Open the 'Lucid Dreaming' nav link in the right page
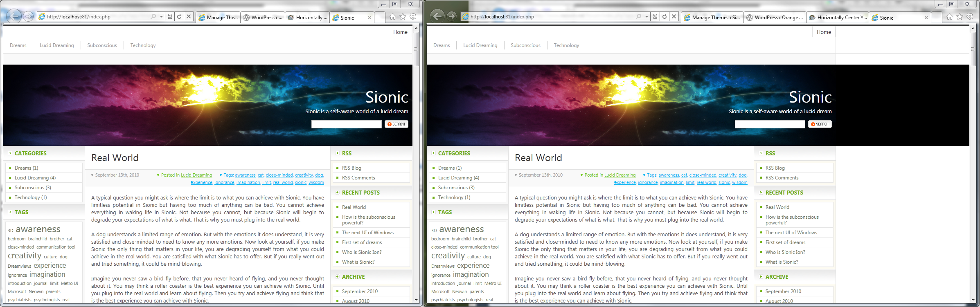 coord(480,45)
